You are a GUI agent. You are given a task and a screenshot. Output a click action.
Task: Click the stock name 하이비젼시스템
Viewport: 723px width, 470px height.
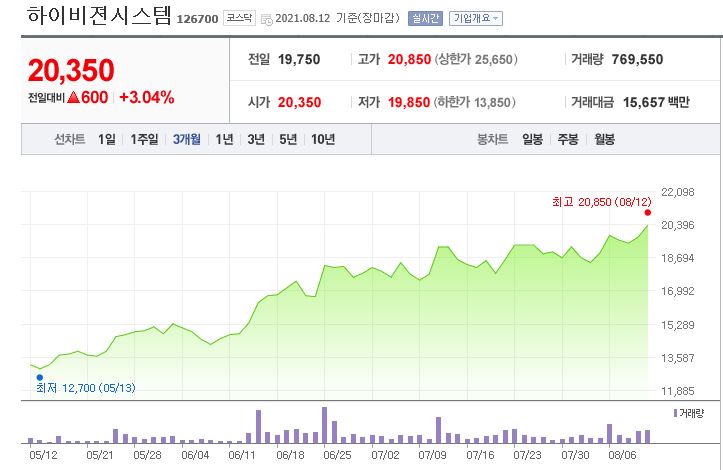tap(99, 15)
